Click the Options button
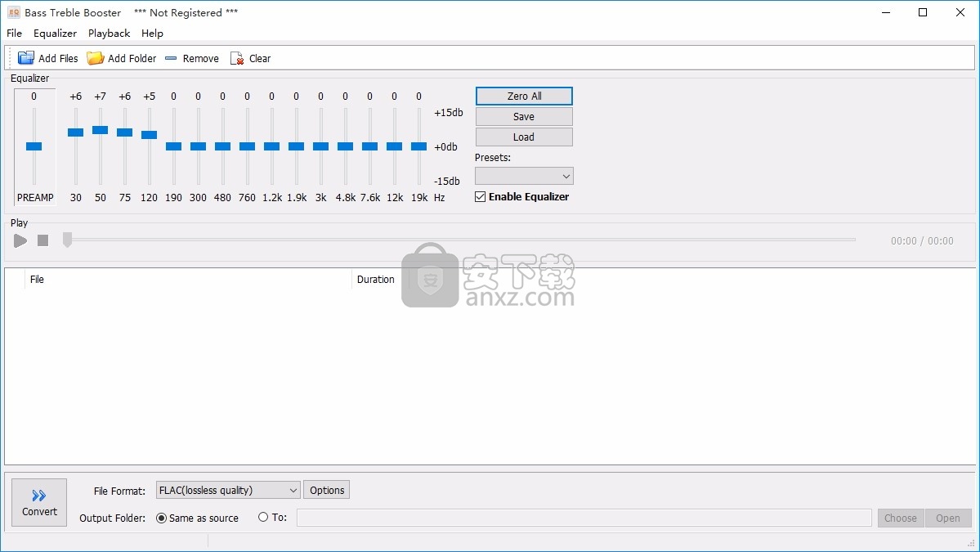Image resolution: width=980 pixels, height=552 pixels. point(327,490)
